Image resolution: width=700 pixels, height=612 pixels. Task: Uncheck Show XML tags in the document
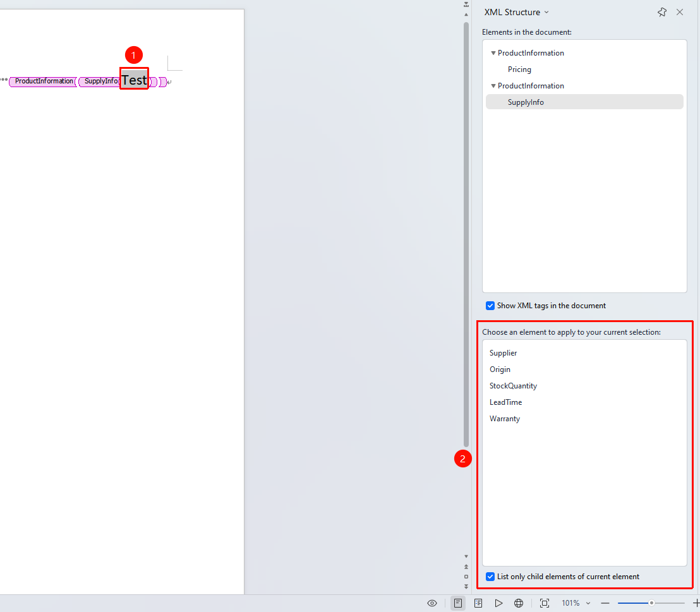tap(490, 306)
